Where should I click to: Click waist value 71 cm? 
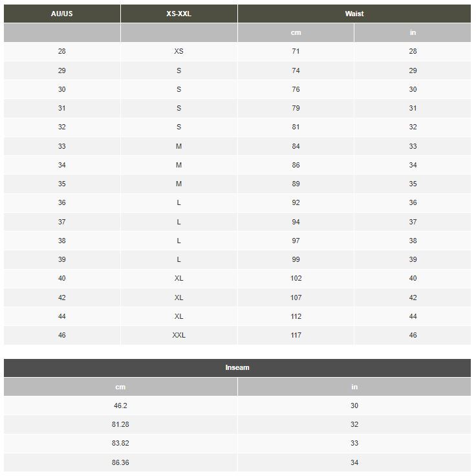(x=296, y=51)
